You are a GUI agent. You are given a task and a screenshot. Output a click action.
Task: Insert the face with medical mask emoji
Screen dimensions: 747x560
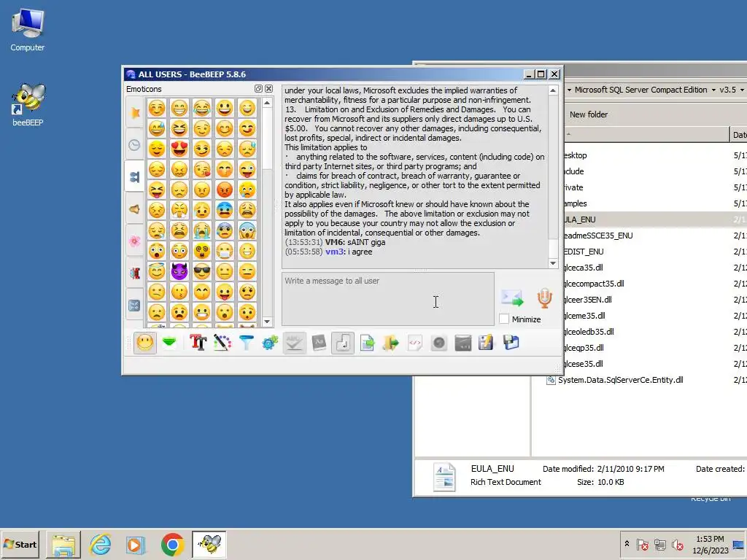click(x=225, y=251)
